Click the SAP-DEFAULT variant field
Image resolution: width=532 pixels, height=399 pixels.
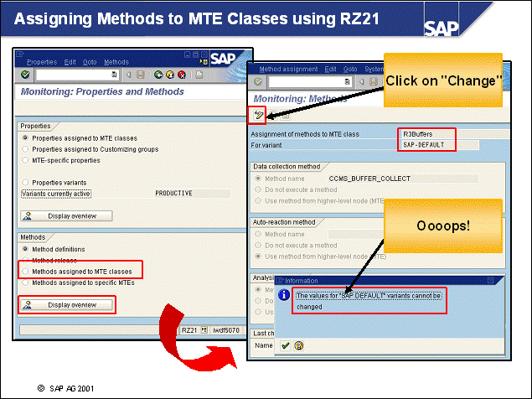coord(427,144)
